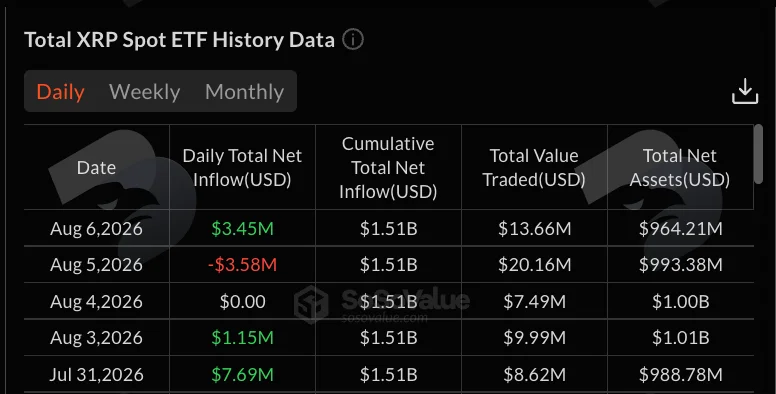776x394 pixels.
Task: Switch to the Daily tab
Action: click(60, 92)
